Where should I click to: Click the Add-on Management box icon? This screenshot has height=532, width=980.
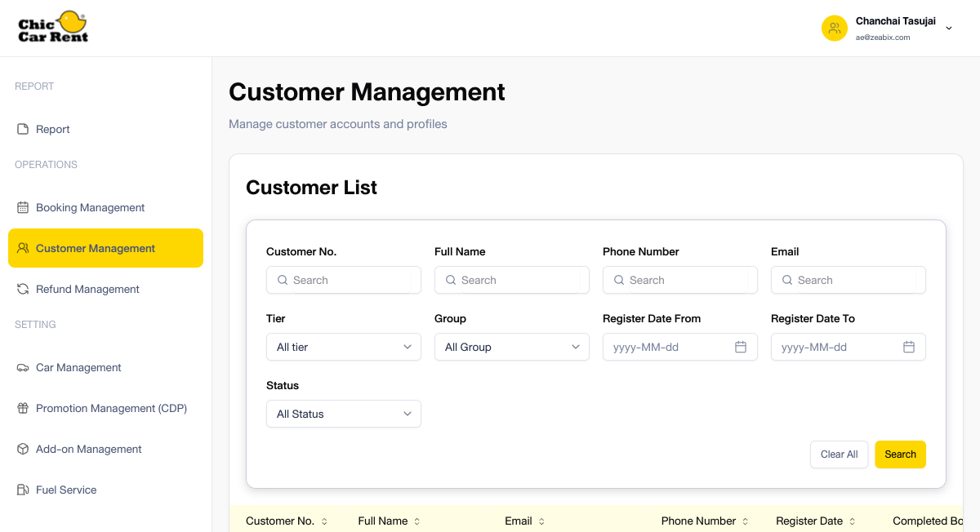23,449
